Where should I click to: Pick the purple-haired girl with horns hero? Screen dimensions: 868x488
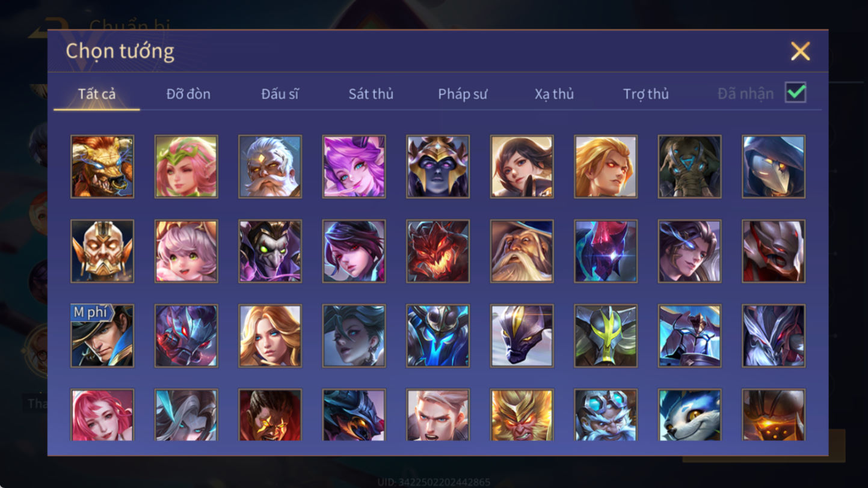click(x=354, y=166)
